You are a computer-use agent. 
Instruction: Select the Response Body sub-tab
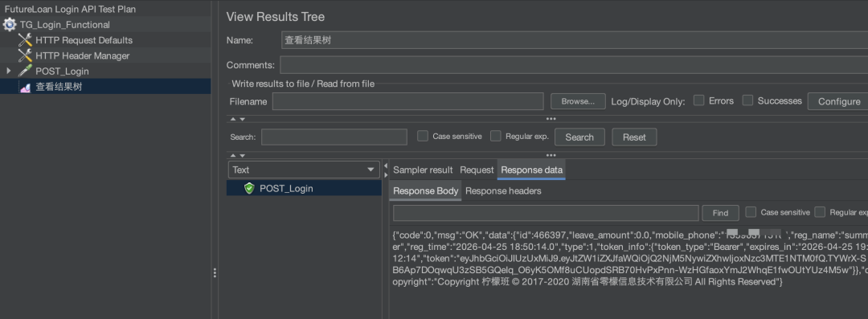click(x=426, y=191)
